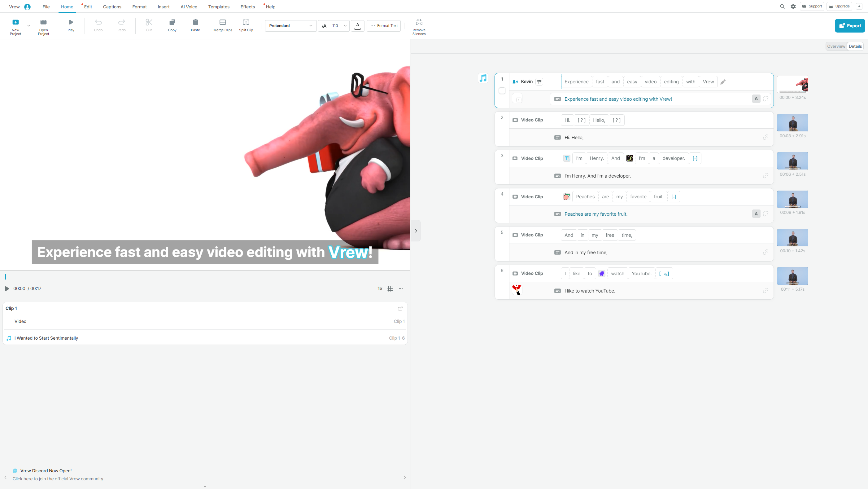Click the grid overlay icon under preview
Screen dimensions: 868x489
point(390,289)
